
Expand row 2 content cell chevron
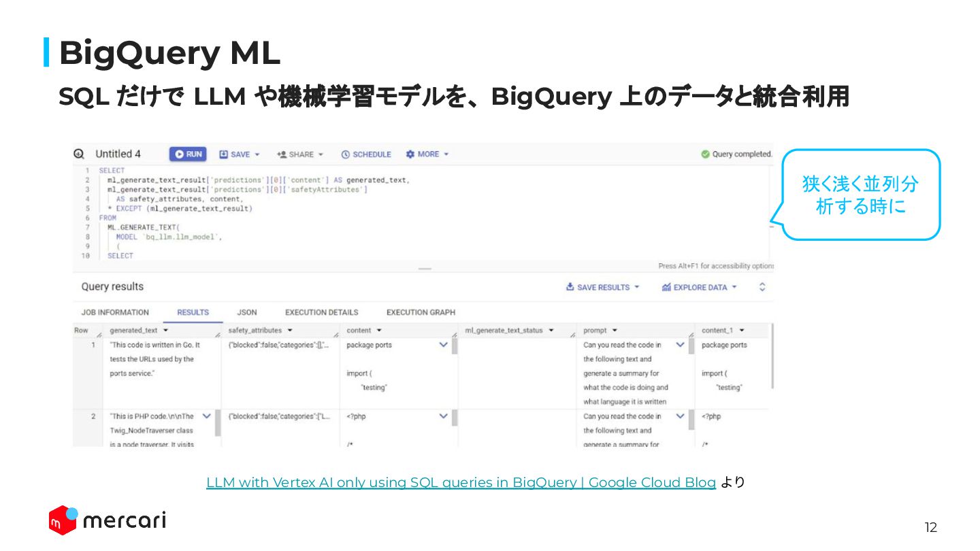click(x=444, y=416)
